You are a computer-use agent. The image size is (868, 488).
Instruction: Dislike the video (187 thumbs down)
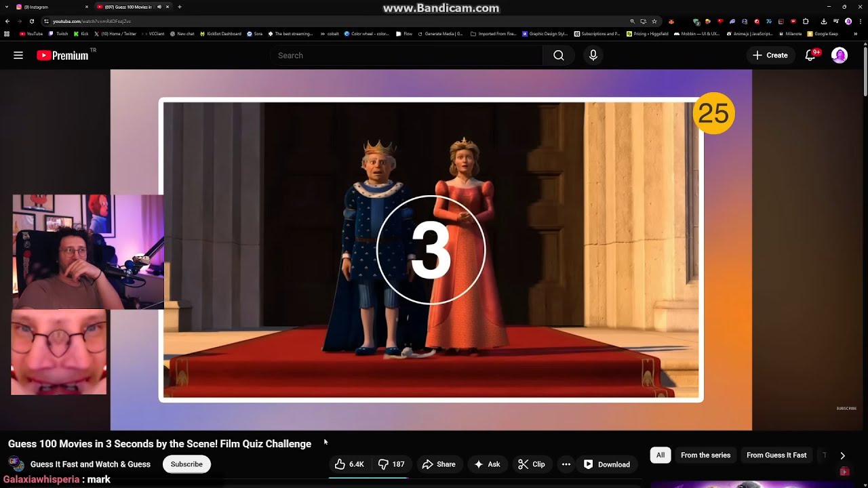tap(391, 464)
